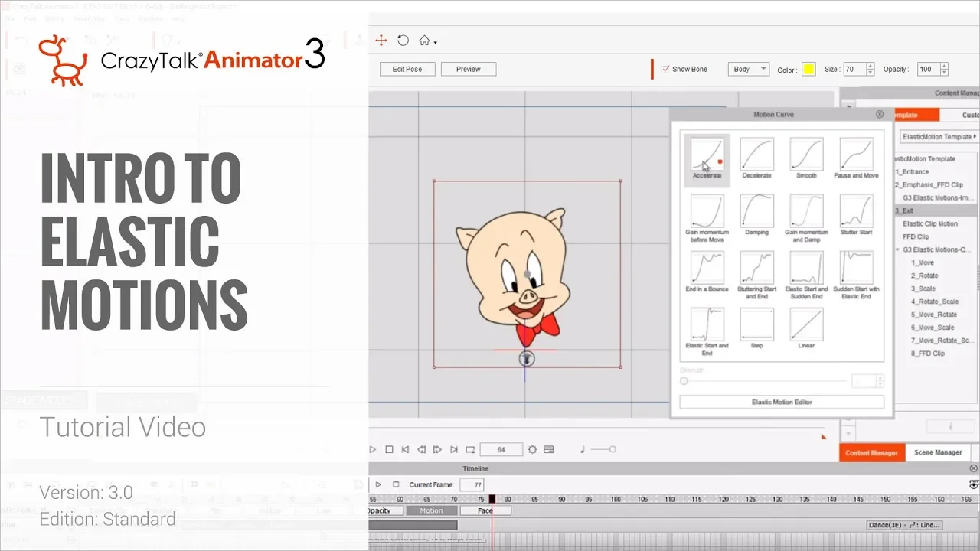Click the Edit Pose button

click(x=407, y=69)
